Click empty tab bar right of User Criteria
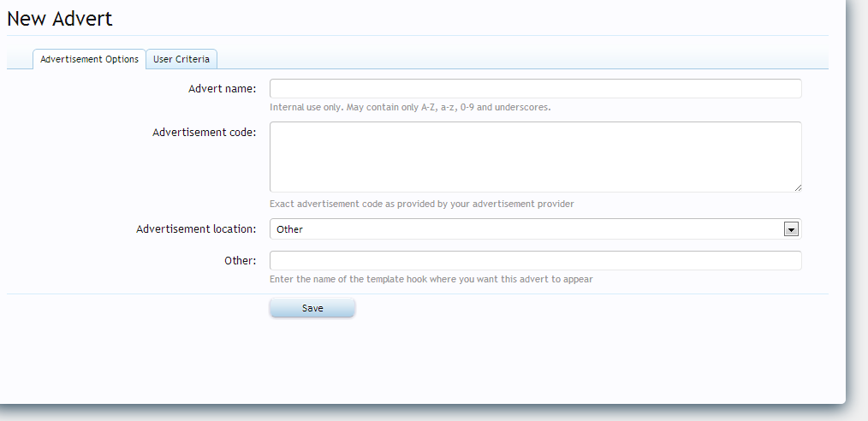This screenshot has height=421, width=868. (514, 59)
